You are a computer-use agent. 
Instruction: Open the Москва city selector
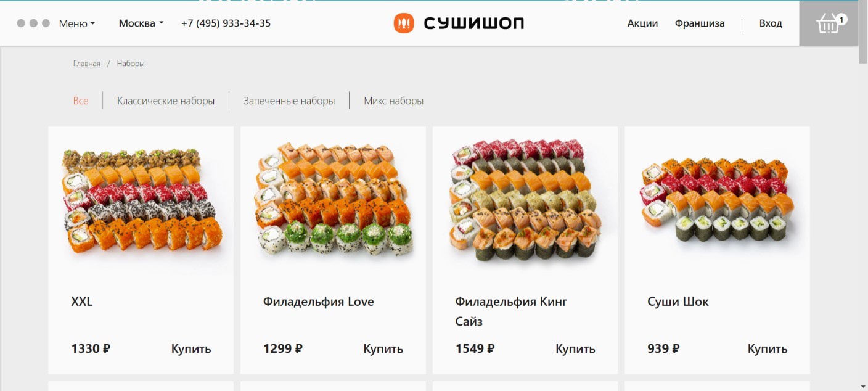coord(141,23)
